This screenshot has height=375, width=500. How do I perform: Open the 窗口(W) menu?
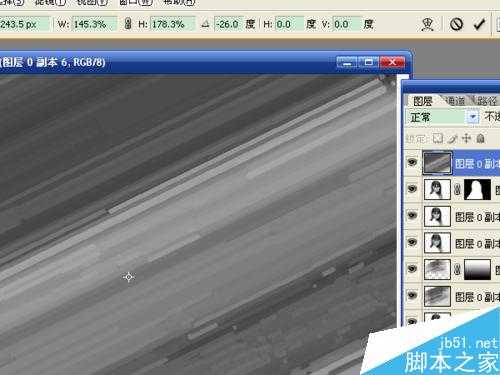click(136, 3)
